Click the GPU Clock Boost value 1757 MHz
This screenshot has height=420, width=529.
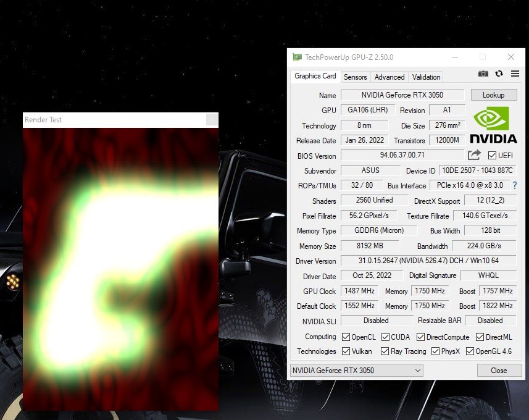click(x=498, y=291)
